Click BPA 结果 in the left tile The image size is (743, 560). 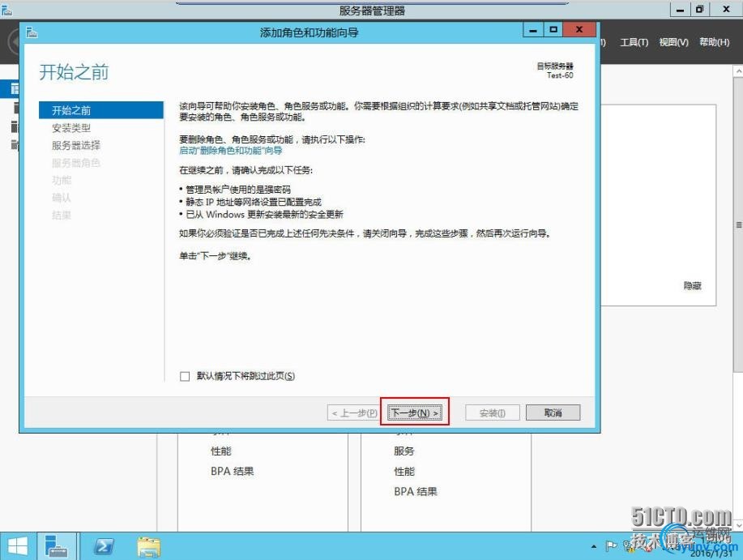click(233, 472)
